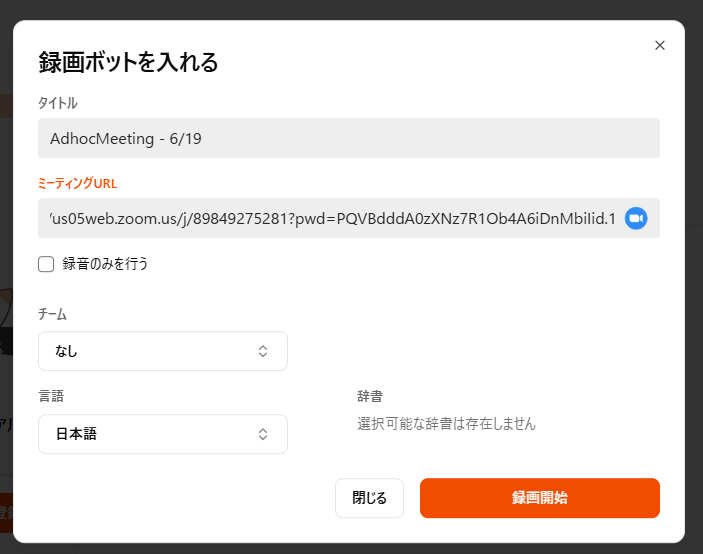Click the 言語 section label
This screenshot has width=703, height=554.
coord(51,396)
